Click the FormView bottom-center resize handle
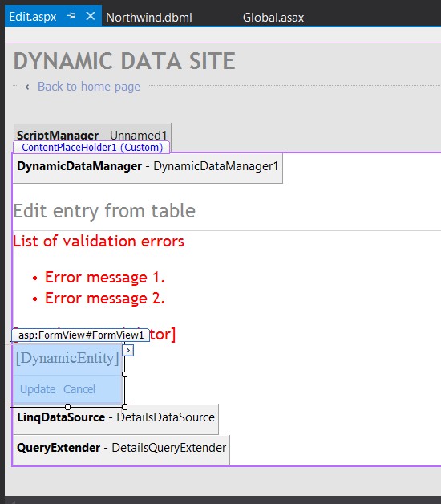 click(67, 407)
